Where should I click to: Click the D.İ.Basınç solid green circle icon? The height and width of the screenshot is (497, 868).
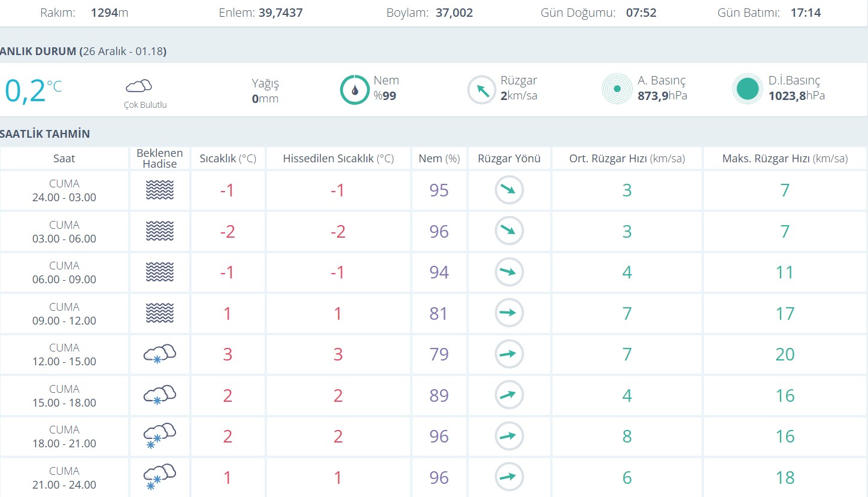pyautogui.click(x=748, y=89)
